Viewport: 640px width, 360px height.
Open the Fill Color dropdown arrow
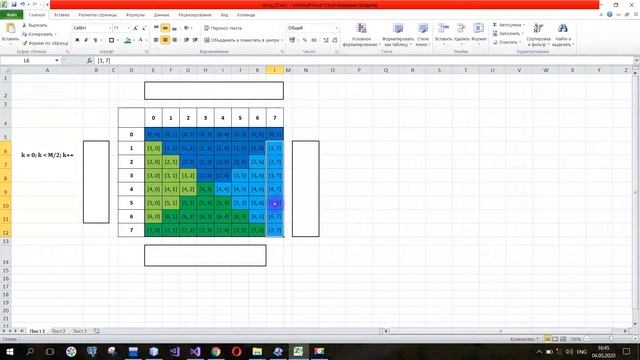134,40
